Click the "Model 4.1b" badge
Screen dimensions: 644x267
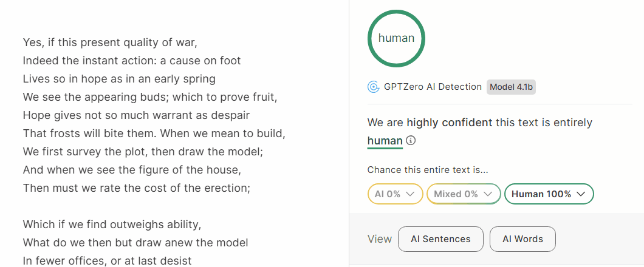click(x=511, y=87)
